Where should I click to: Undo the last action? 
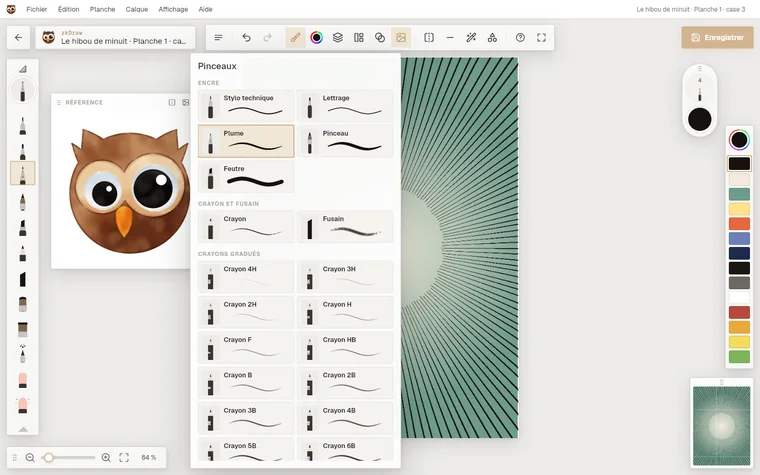[246, 37]
